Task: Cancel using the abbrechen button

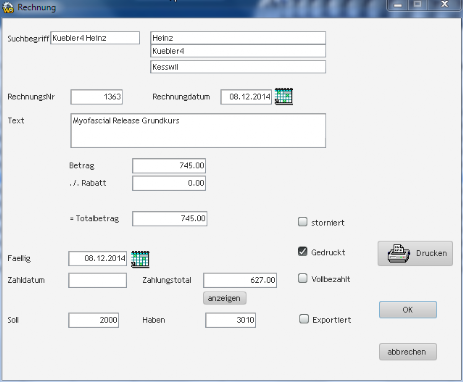Action: (x=408, y=352)
